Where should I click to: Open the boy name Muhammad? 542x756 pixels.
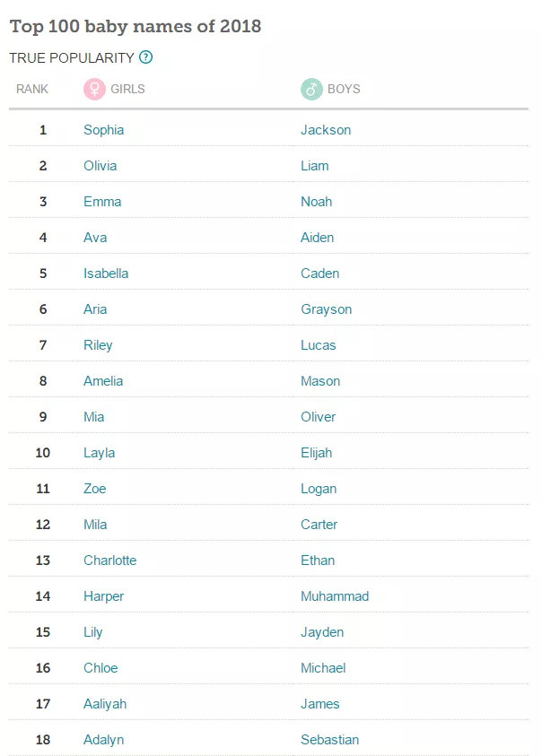(335, 596)
